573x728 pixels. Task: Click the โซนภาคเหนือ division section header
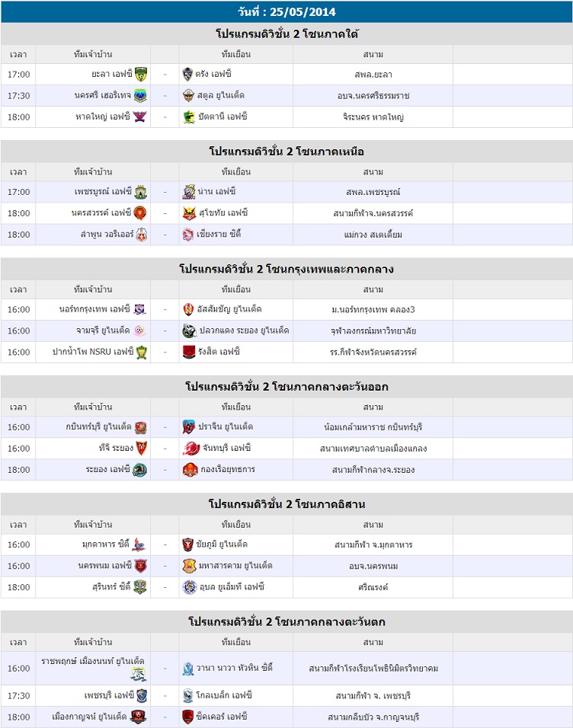coord(286,151)
